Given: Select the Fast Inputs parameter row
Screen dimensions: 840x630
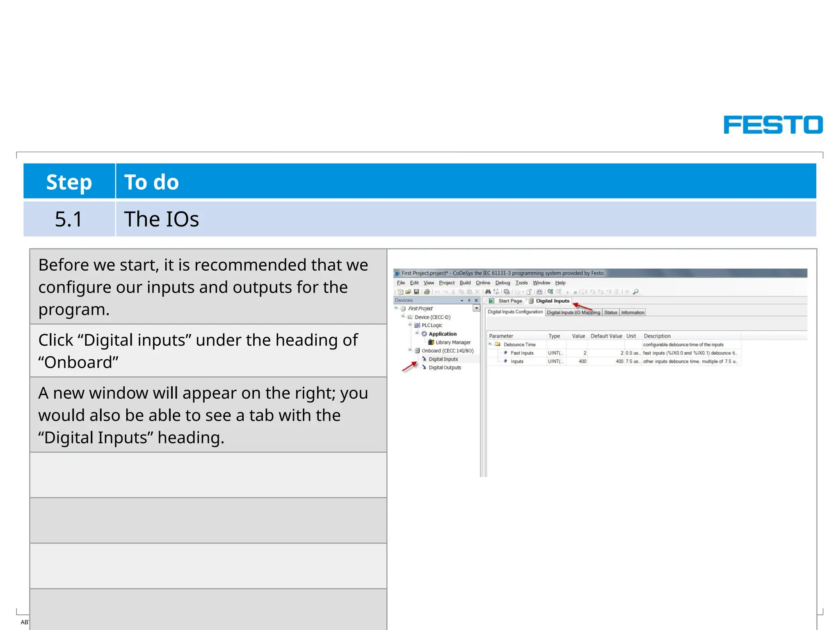Looking at the screenshot, I should pyautogui.click(x=614, y=353).
